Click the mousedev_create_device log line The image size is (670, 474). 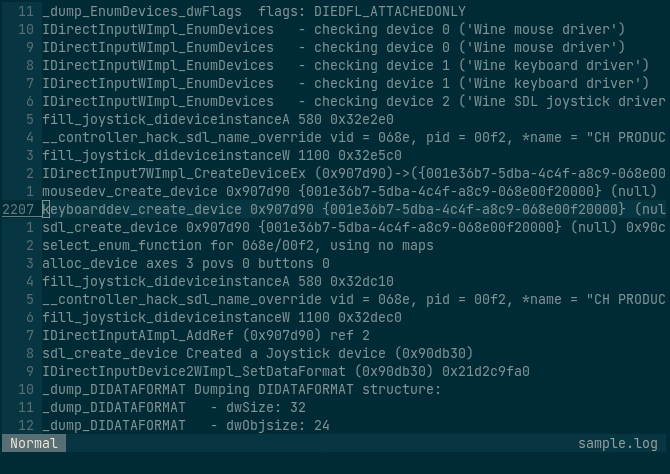coord(349,191)
